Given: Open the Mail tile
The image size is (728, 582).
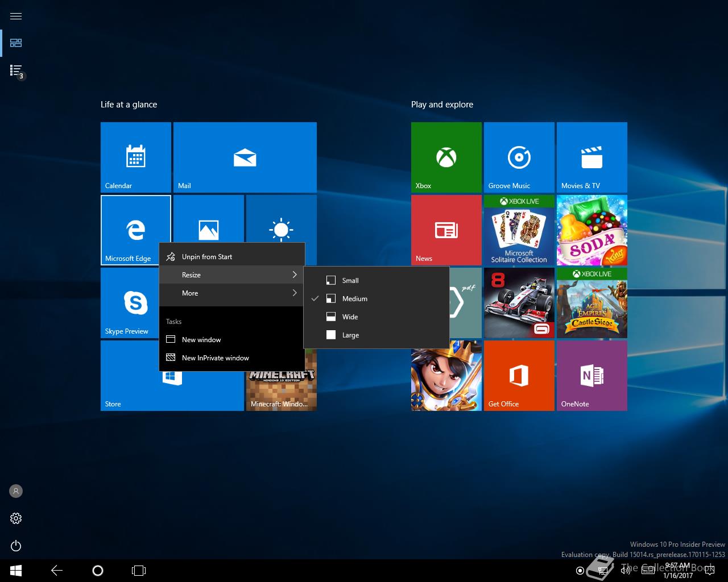Looking at the screenshot, I should coord(245,157).
